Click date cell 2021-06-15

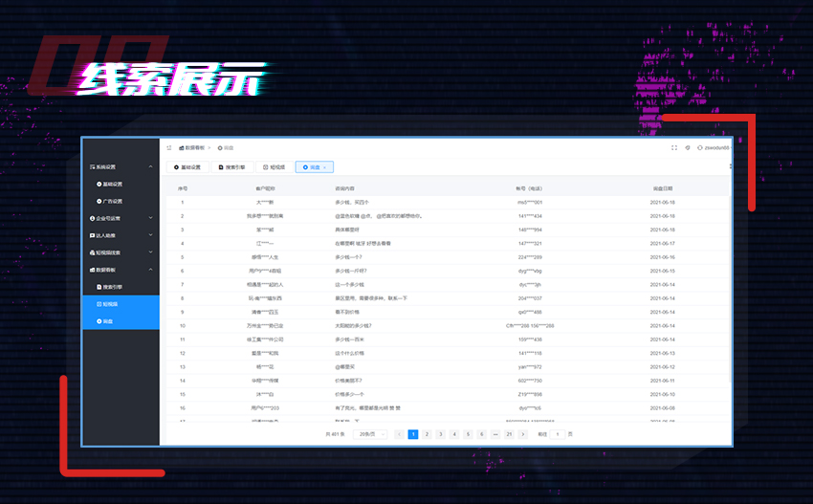click(663, 272)
